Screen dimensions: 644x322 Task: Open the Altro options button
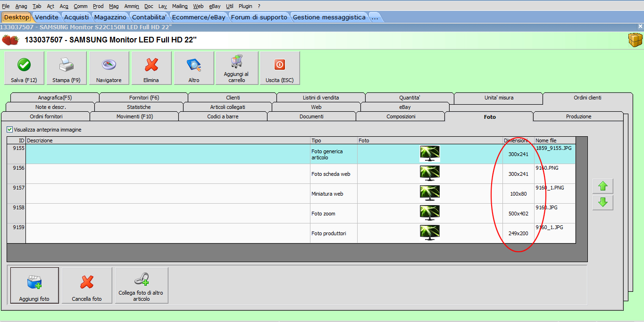pyautogui.click(x=194, y=68)
